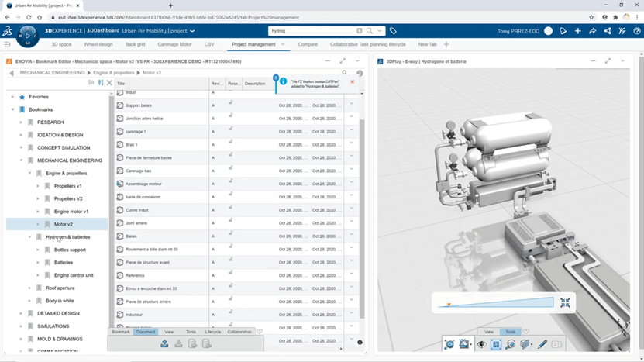Screen dimensions: 644x362
Task: Open the search options dropdown arrow
Action: click(x=380, y=31)
